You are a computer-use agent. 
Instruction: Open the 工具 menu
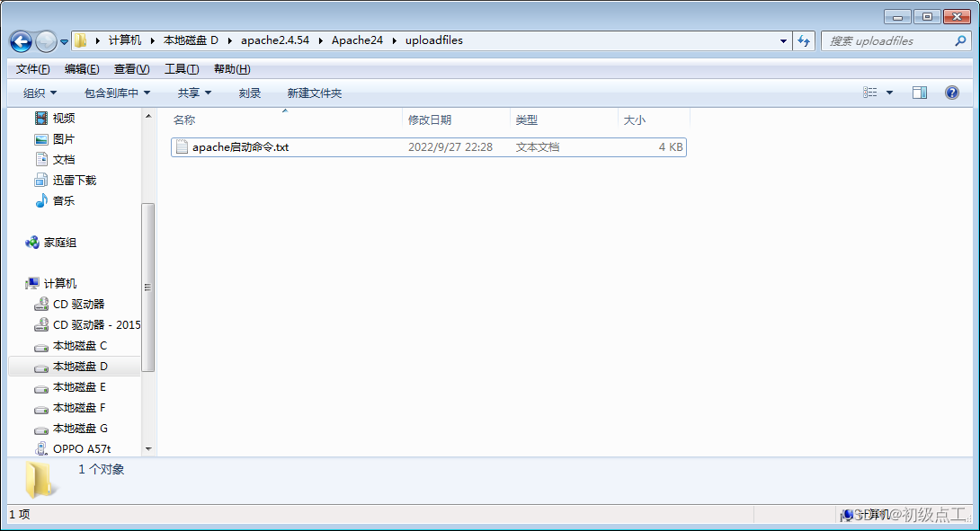(180, 68)
